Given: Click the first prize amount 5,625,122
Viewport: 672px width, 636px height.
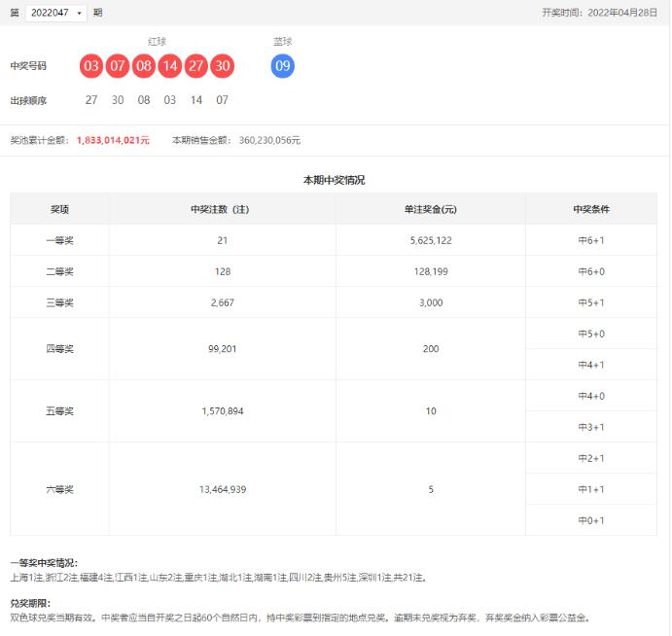Looking at the screenshot, I should click(431, 241).
